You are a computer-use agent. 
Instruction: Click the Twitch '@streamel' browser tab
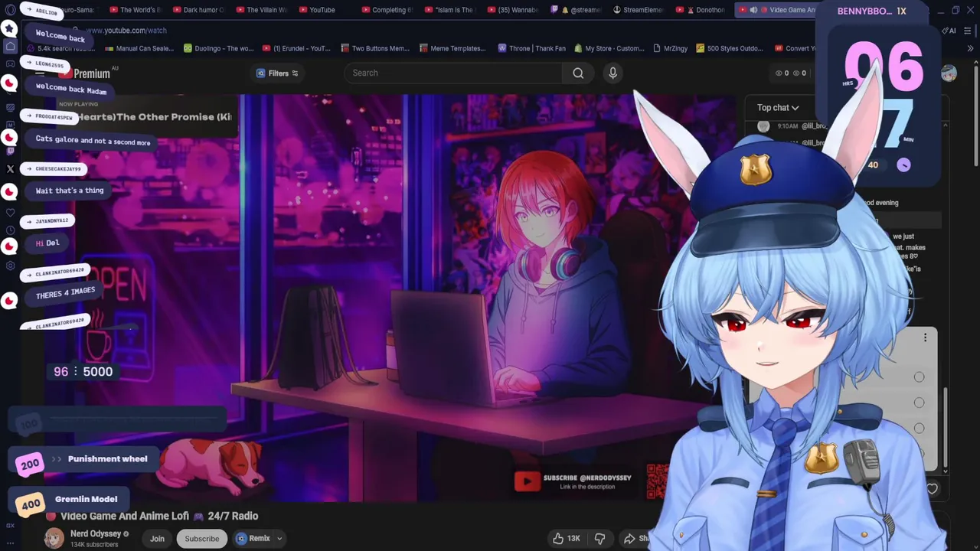pyautogui.click(x=577, y=10)
